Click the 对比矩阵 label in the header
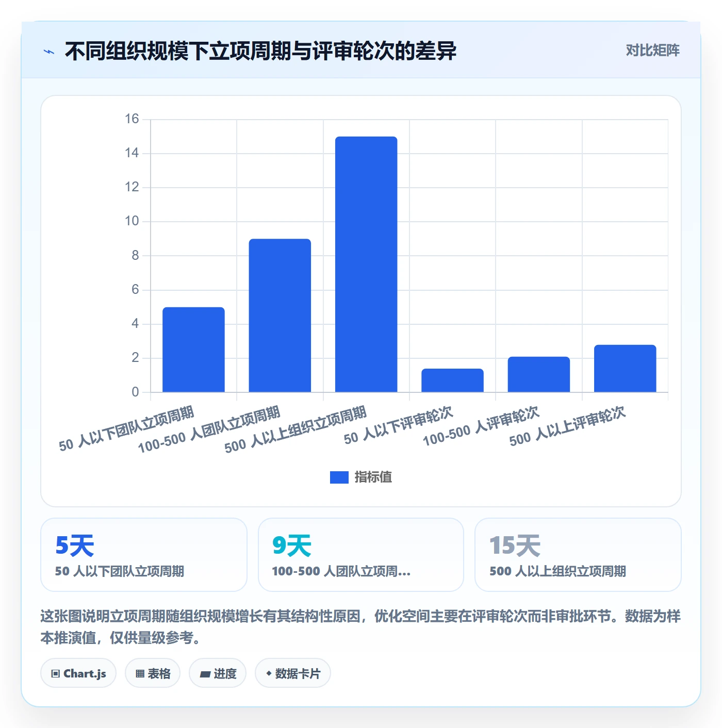 652,51
